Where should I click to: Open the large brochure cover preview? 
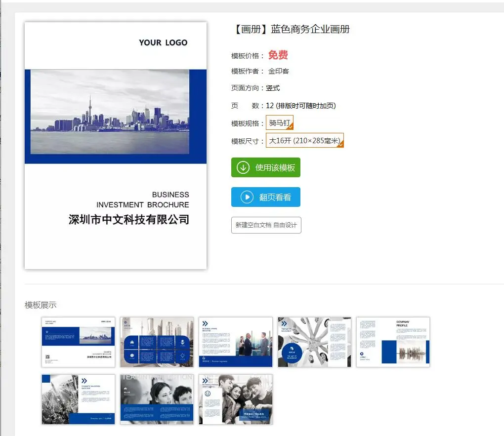point(116,146)
